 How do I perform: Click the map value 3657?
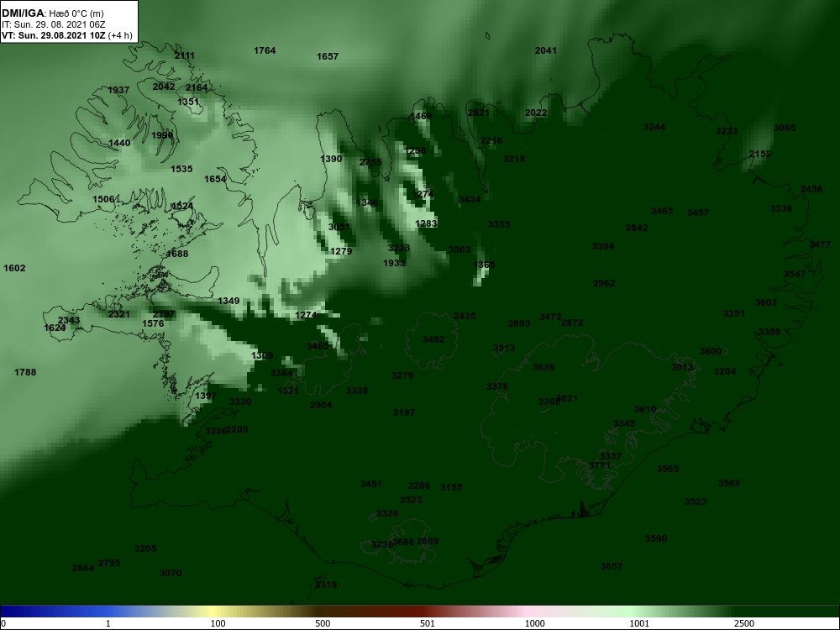point(612,565)
